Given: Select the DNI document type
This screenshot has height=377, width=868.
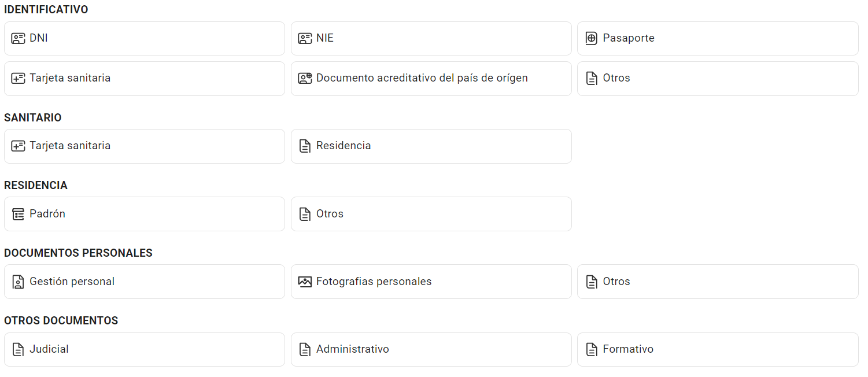Looking at the screenshot, I should click(x=145, y=38).
